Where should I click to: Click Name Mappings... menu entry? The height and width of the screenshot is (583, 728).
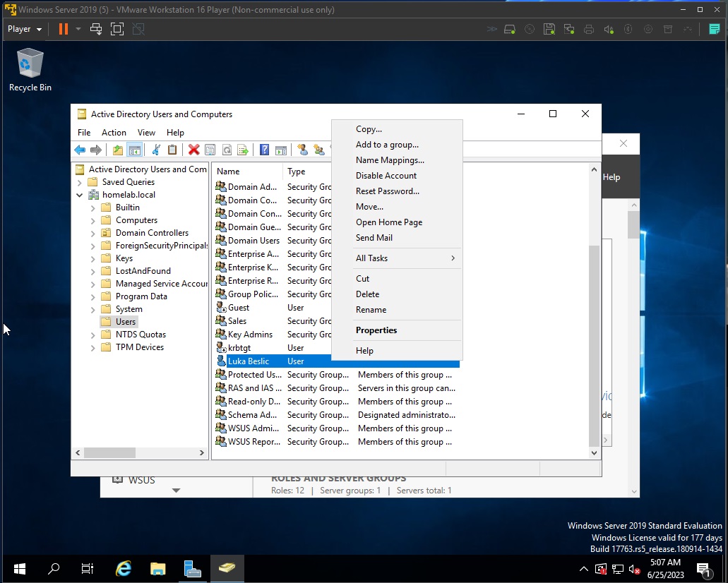pos(398,160)
